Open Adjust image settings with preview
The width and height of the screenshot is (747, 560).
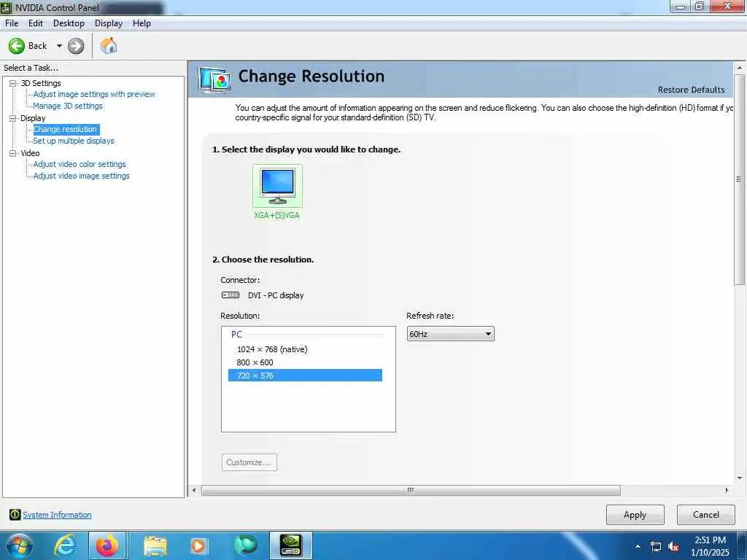click(94, 94)
